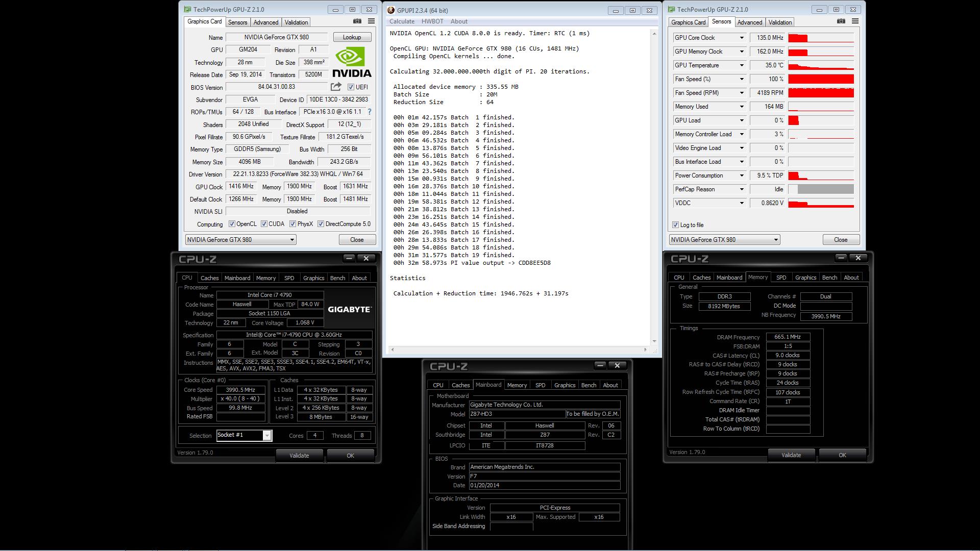Open Calculate menu in GPUPI
980x551 pixels.
(402, 21)
